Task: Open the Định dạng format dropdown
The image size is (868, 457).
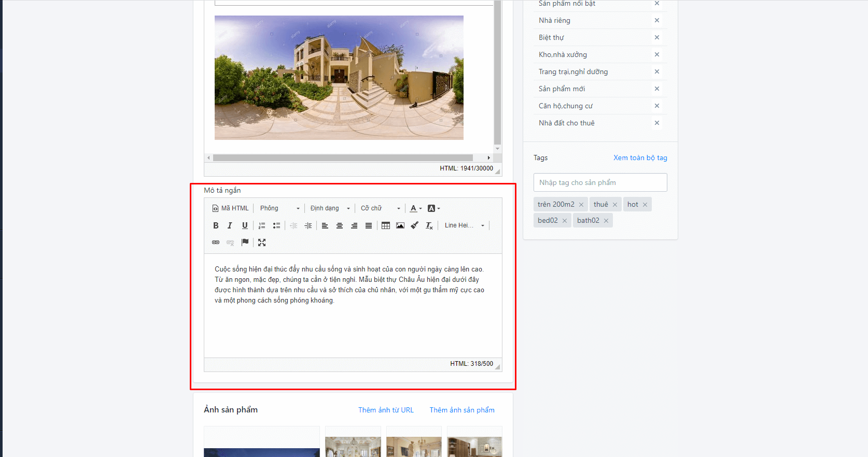Action: pos(330,208)
